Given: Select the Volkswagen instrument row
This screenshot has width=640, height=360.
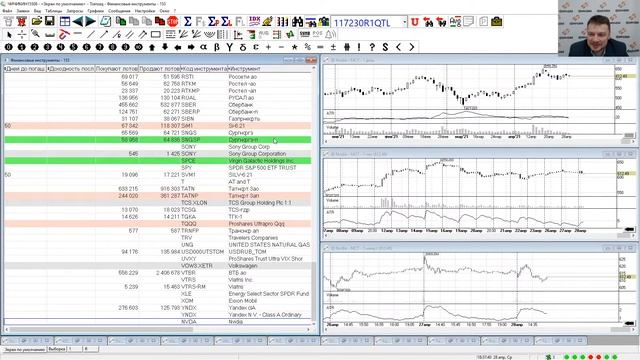Looking at the screenshot, I should pyautogui.click(x=158, y=266).
